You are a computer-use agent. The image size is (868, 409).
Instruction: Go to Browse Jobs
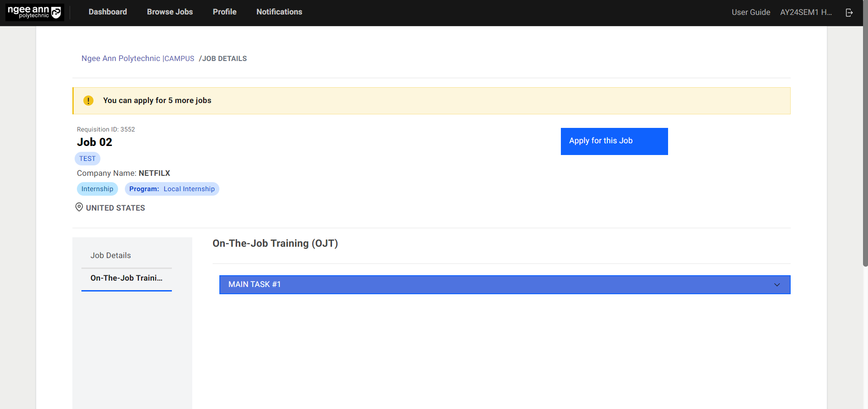pyautogui.click(x=170, y=12)
